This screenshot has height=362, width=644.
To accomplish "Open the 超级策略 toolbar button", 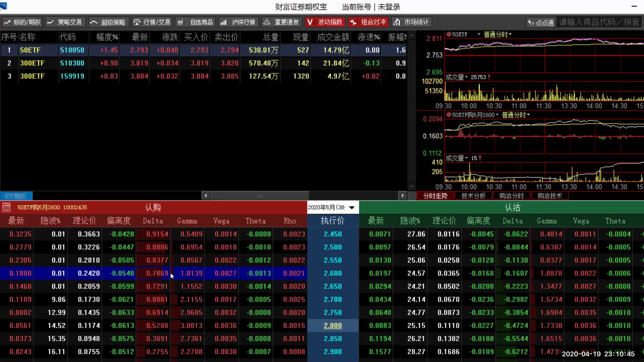I will point(109,22).
